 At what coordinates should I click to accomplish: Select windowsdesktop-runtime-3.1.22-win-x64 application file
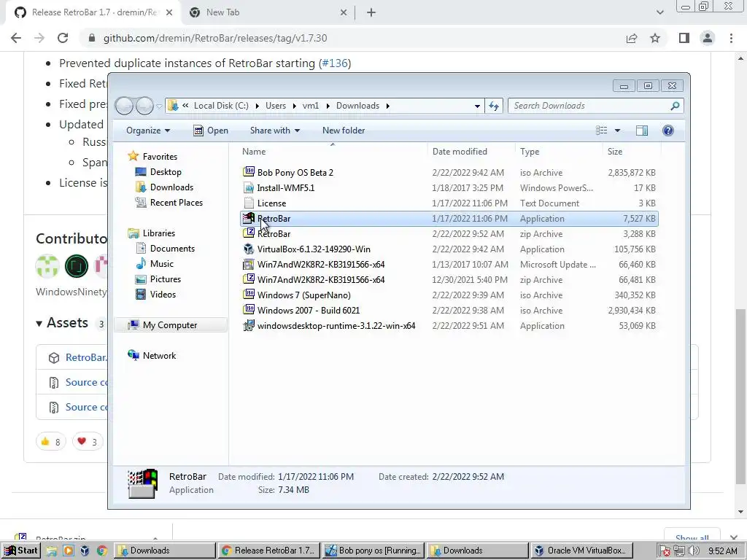449,326
